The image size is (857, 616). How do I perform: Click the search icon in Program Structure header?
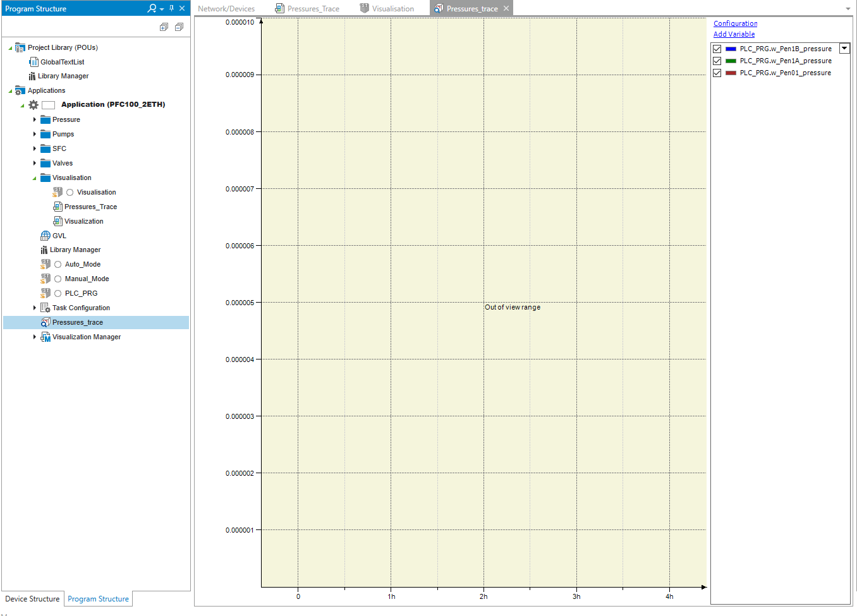152,9
